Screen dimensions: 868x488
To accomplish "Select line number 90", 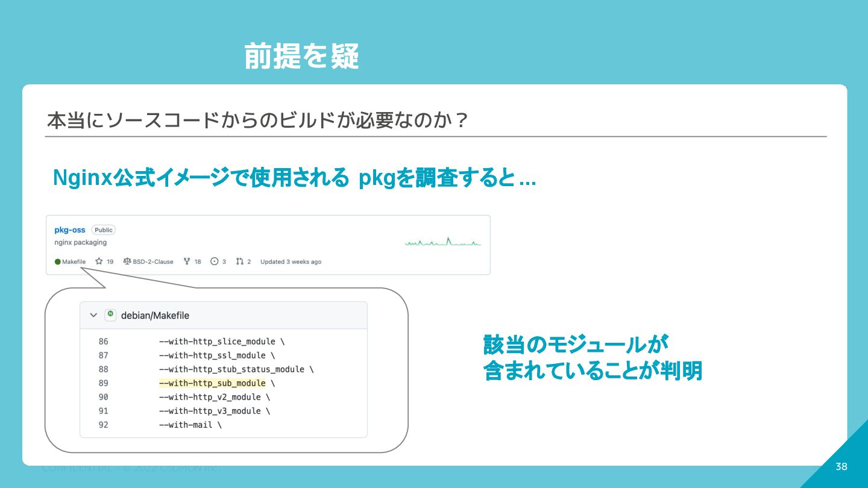I will coord(103,397).
